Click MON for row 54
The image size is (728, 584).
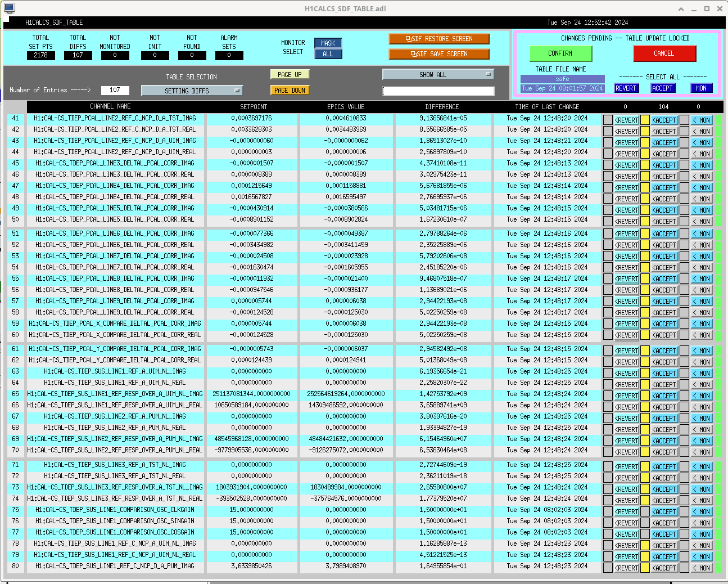click(x=702, y=267)
